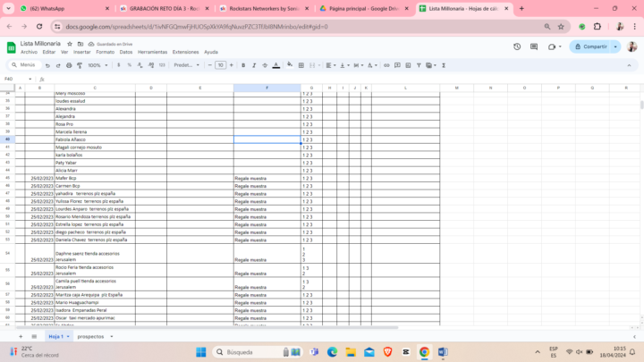The height and width of the screenshot is (362, 644).
Task: Star the Lista Millonaria document
Action: point(68,43)
